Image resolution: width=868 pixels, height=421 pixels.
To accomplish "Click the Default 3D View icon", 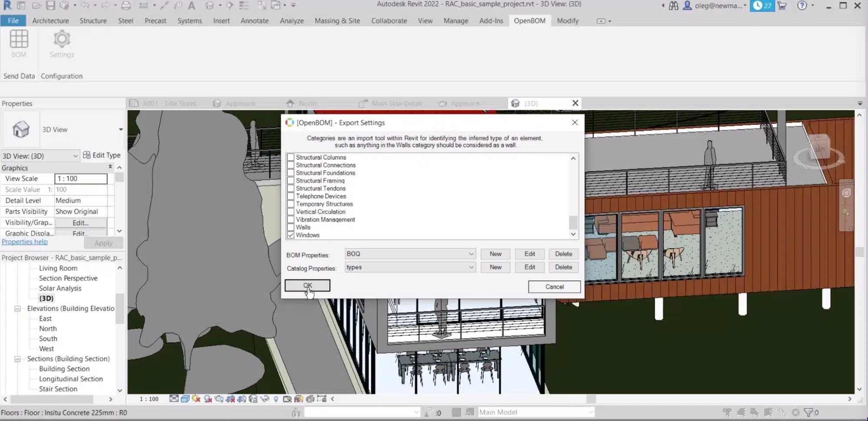I will tap(210, 6).
